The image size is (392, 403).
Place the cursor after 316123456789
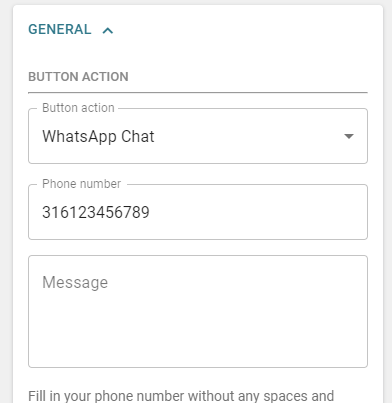point(150,212)
